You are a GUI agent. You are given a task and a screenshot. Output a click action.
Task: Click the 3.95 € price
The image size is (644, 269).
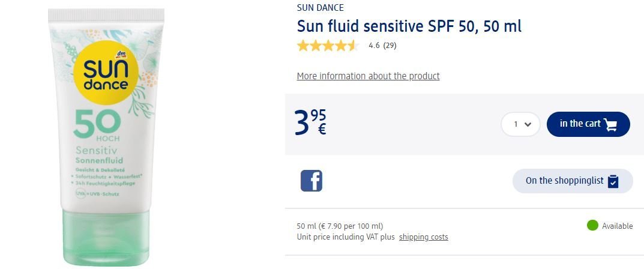[311, 122]
